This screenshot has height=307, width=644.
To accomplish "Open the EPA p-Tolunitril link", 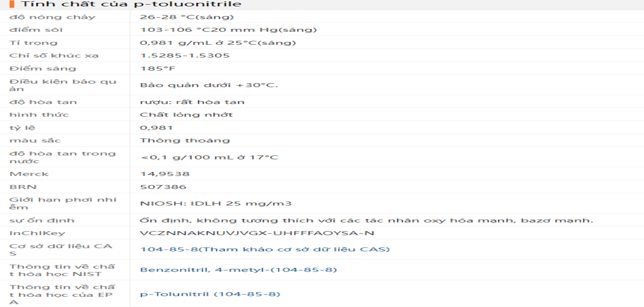I will (x=210, y=294).
